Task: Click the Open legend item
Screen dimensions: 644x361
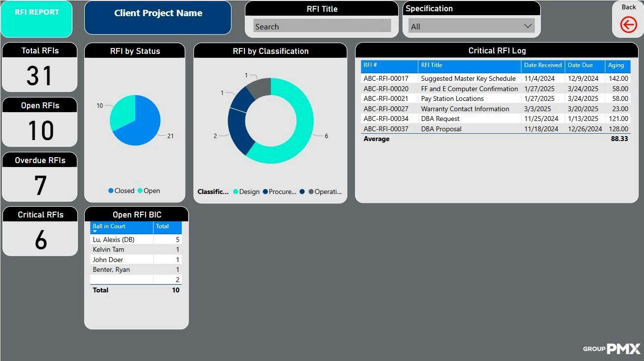Action: pos(148,191)
